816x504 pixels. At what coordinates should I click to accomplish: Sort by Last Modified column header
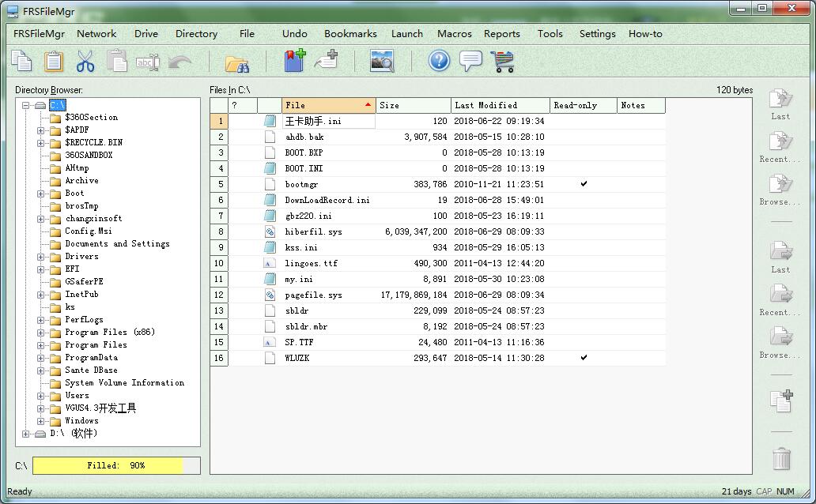[500, 105]
